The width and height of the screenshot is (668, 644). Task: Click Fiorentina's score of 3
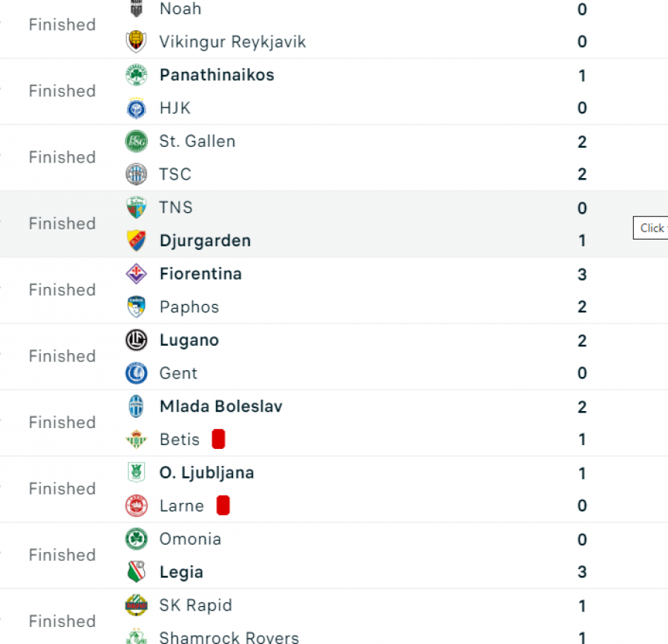point(582,275)
